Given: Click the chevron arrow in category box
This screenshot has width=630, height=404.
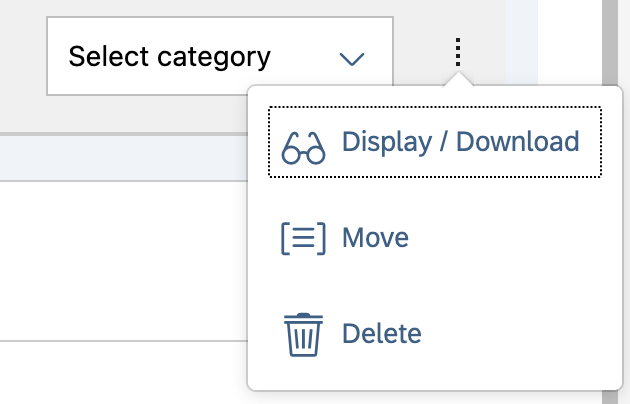Looking at the screenshot, I should click(x=351, y=59).
